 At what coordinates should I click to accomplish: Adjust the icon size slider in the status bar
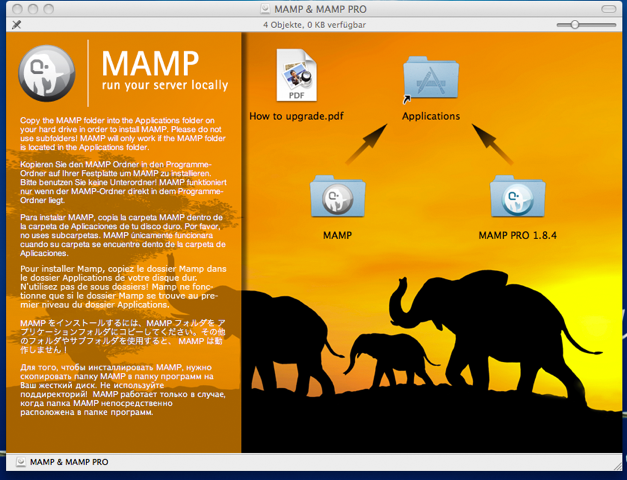586,25
